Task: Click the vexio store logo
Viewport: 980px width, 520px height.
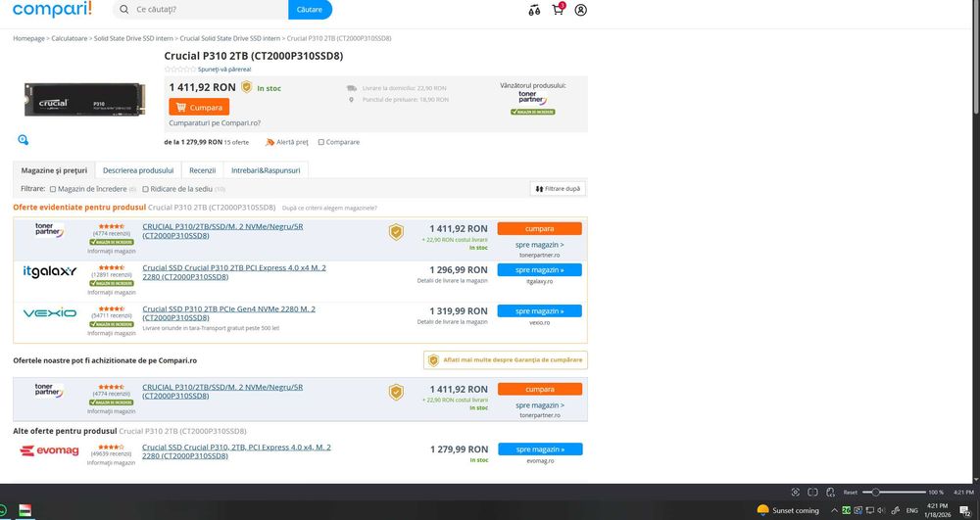Action: (49, 312)
